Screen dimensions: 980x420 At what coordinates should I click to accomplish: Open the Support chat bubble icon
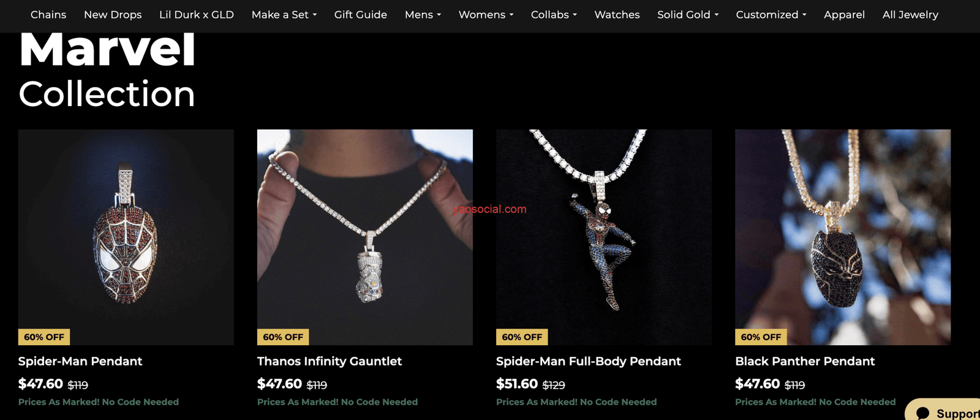pyautogui.click(x=923, y=413)
